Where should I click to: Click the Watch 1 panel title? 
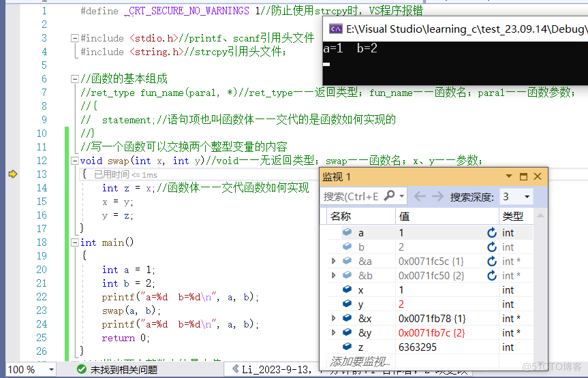337,176
